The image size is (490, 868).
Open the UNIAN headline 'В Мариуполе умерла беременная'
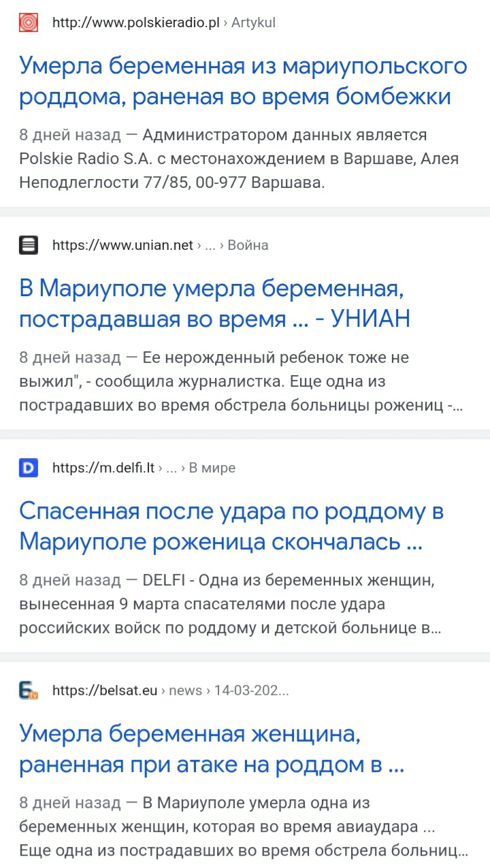pos(214,304)
